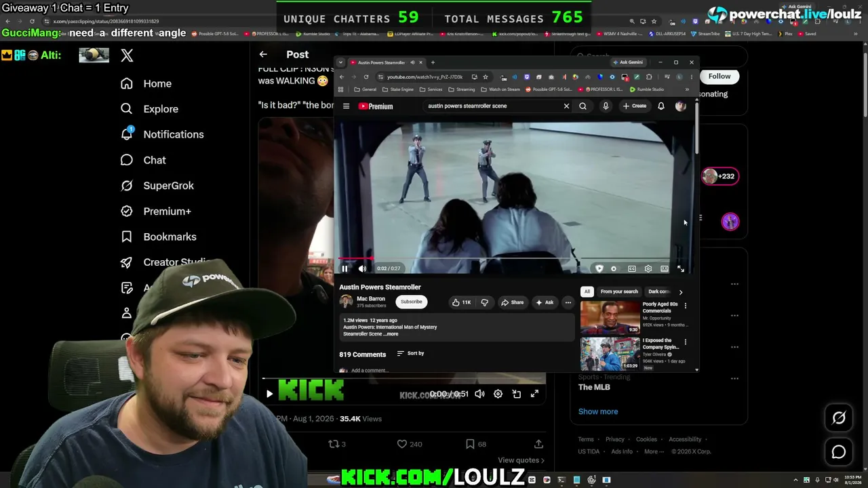This screenshot has width=868, height=488.
Task: Open the Rumble Studio bookmark
Action: point(647,89)
